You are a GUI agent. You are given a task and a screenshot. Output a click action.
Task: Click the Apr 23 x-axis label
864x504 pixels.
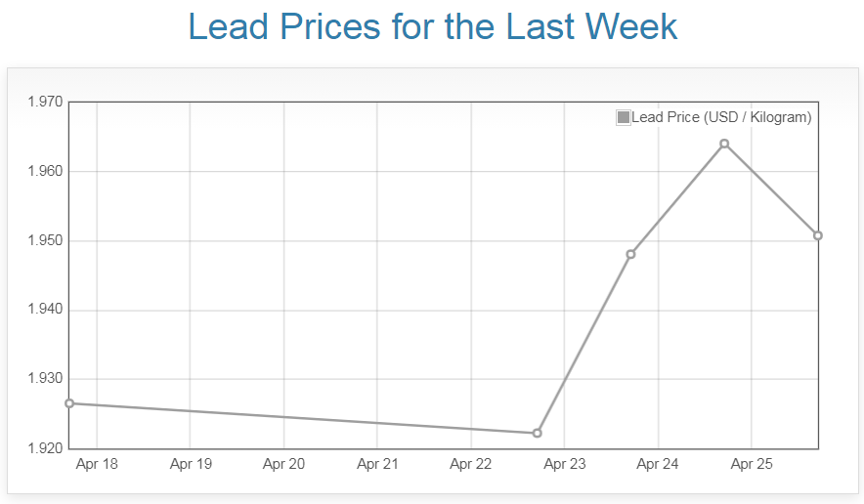point(564,464)
